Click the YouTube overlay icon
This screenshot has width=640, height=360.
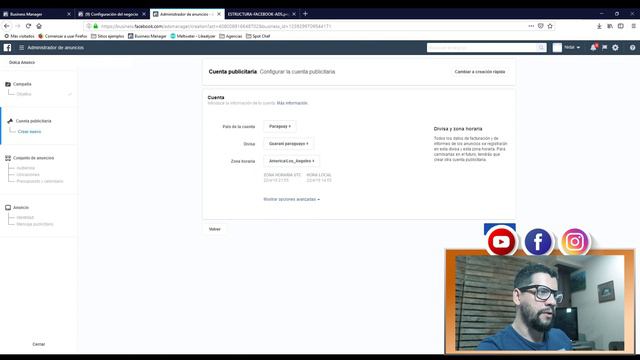coord(501,242)
